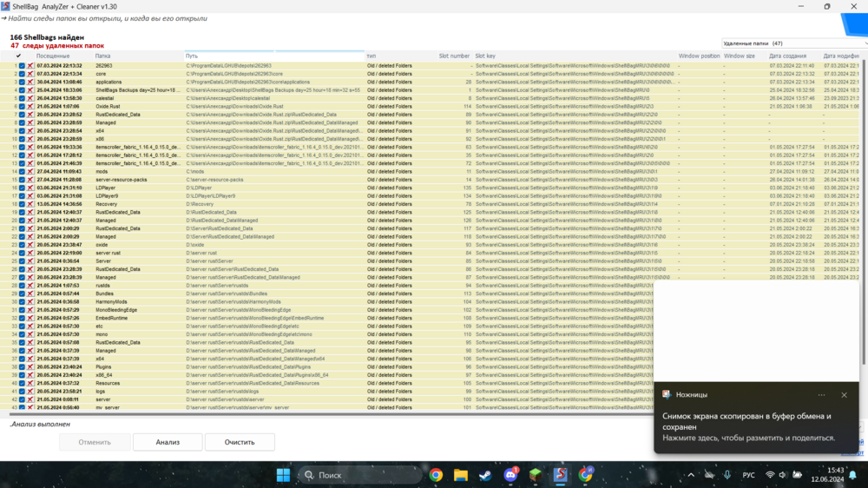Click the green cube app taskbar icon
Viewport: 868px width, 488px height.
point(536,475)
